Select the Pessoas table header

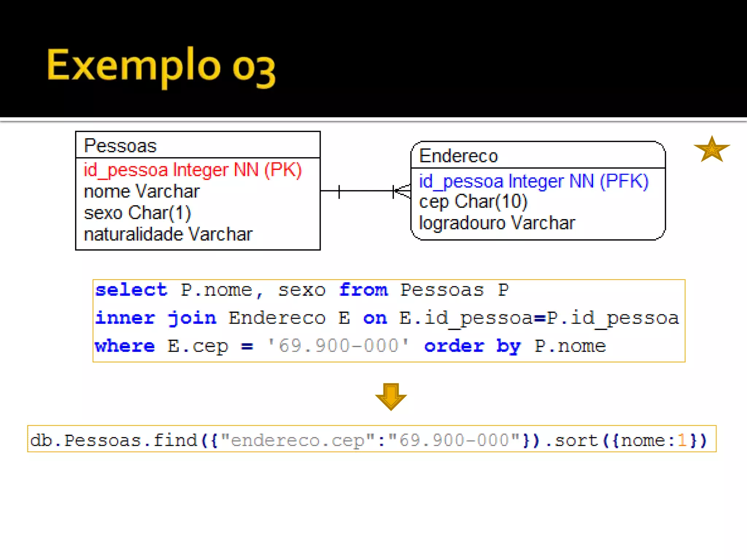coord(120,145)
